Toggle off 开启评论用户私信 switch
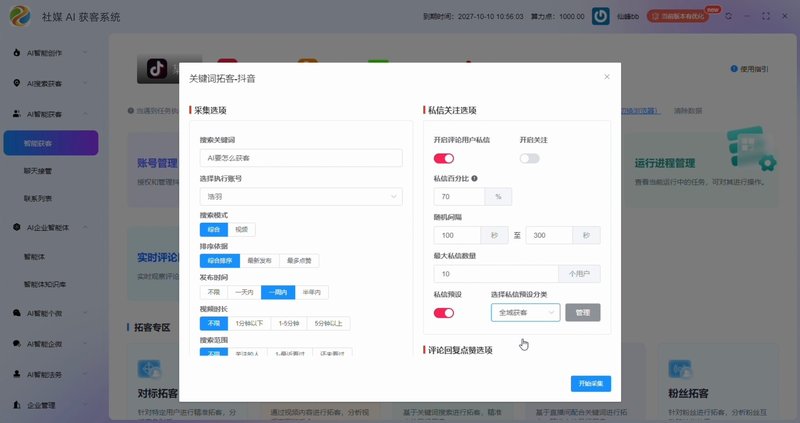The width and height of the screenshot is (800, 423). point(444,158)
